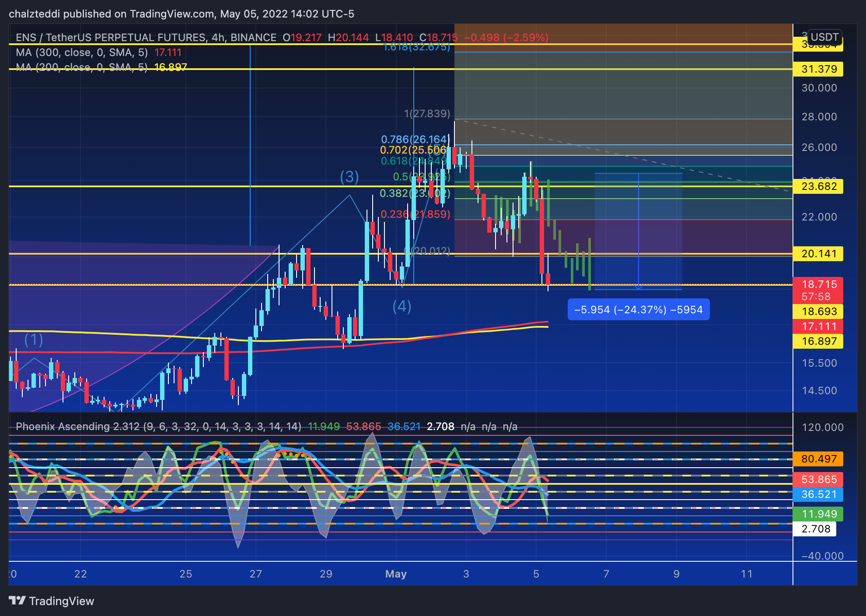Click the yellow 18.693 price axis label

[818, 311]
